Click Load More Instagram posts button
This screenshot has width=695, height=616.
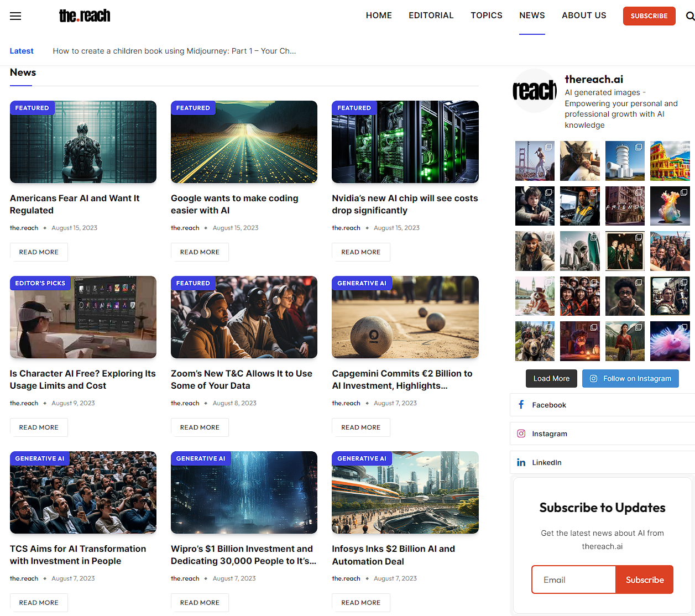click(551, 378)
